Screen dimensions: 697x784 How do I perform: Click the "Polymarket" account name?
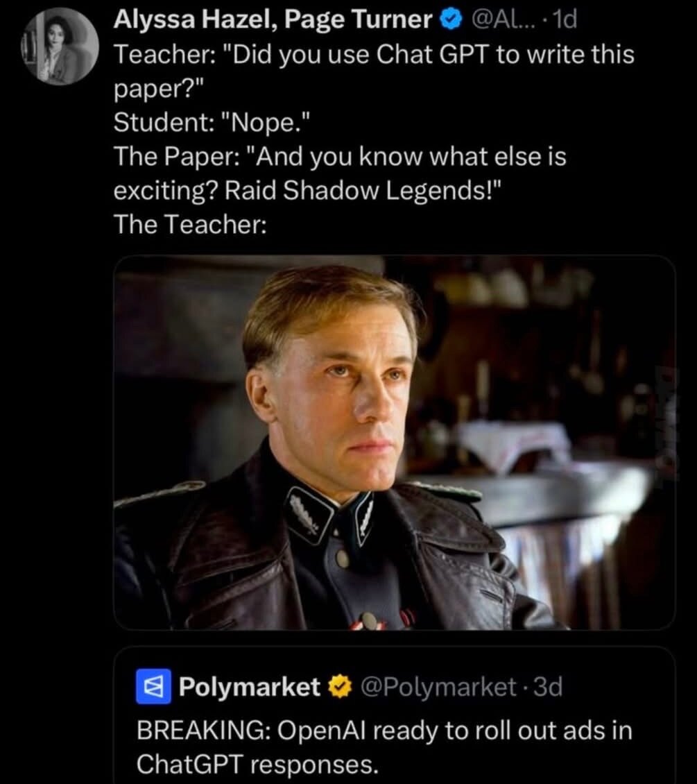coord(250,688)
